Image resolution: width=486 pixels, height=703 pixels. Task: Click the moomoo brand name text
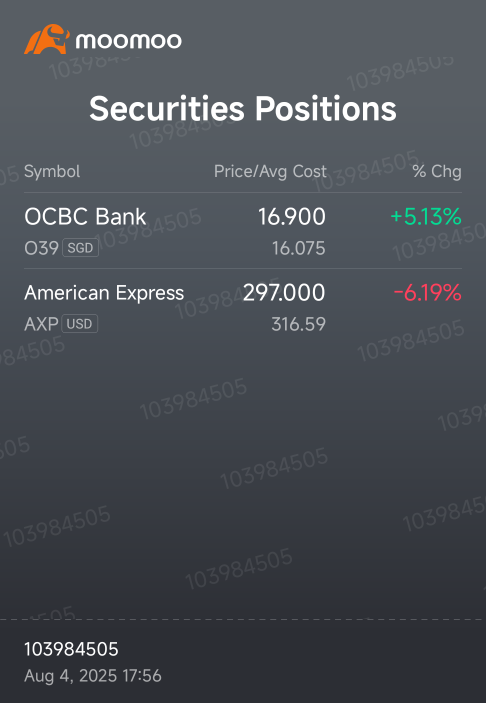(x=129, y=41)
